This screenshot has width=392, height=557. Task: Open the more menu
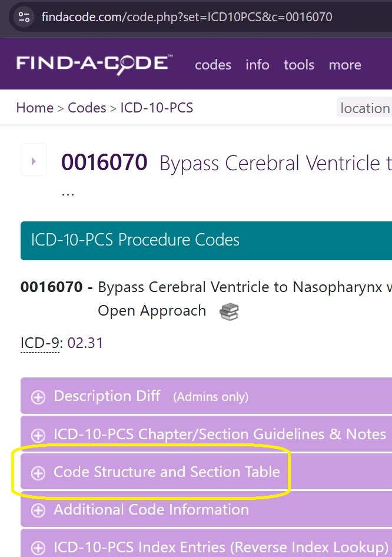345,65
